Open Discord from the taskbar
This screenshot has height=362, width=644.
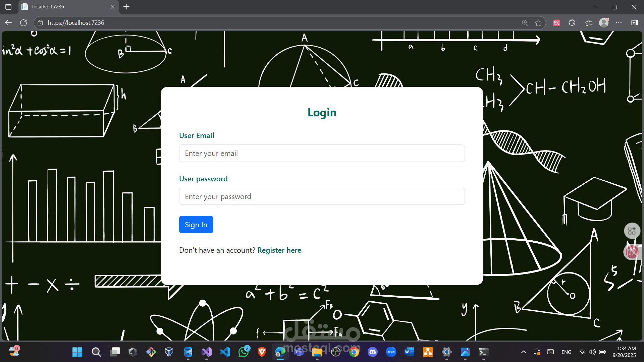click(373, 352)
